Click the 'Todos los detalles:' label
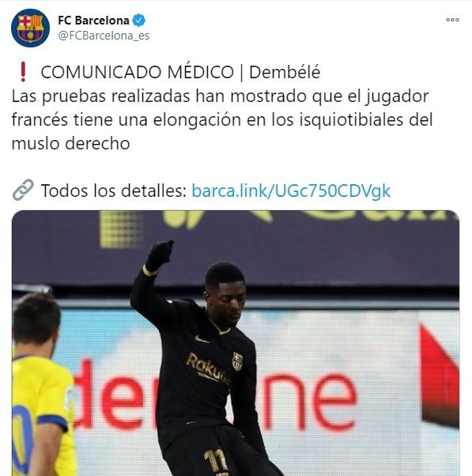Screen dimensions: 472x476 114,191
